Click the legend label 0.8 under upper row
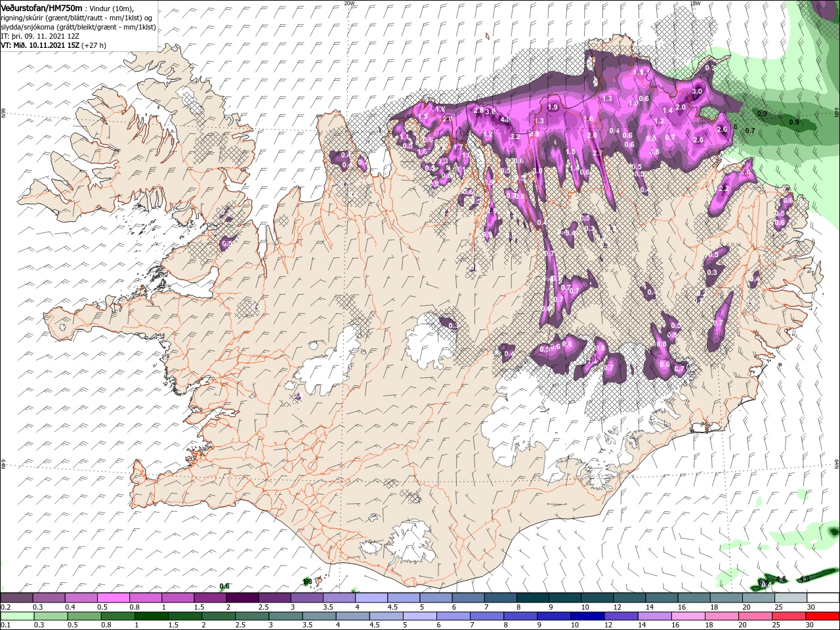Viewport: 840px width, 630px height. click(135, 607)
